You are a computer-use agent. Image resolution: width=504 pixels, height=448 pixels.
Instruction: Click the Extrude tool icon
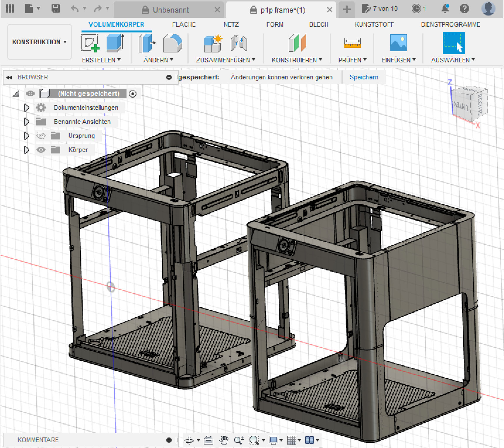115,43
